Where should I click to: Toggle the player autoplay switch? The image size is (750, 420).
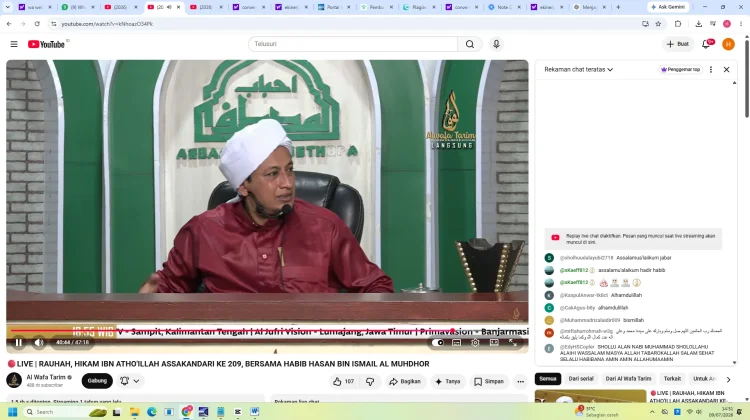pos(438,343)
